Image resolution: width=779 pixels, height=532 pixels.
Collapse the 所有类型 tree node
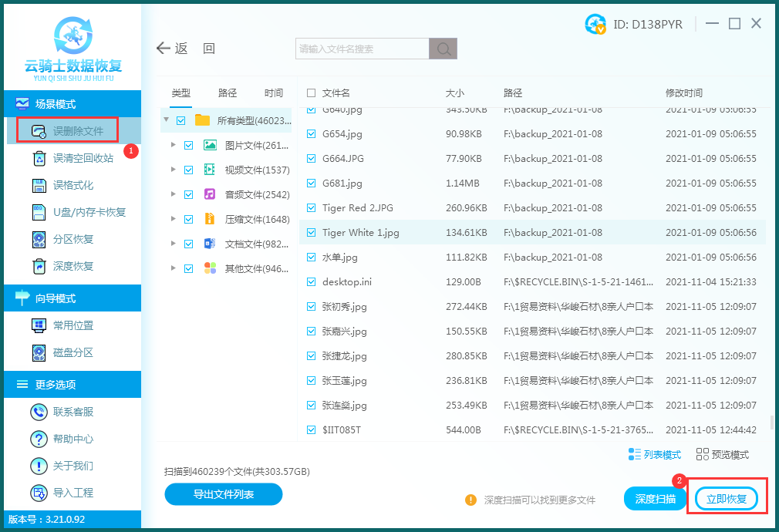click(x=167, y=120)
